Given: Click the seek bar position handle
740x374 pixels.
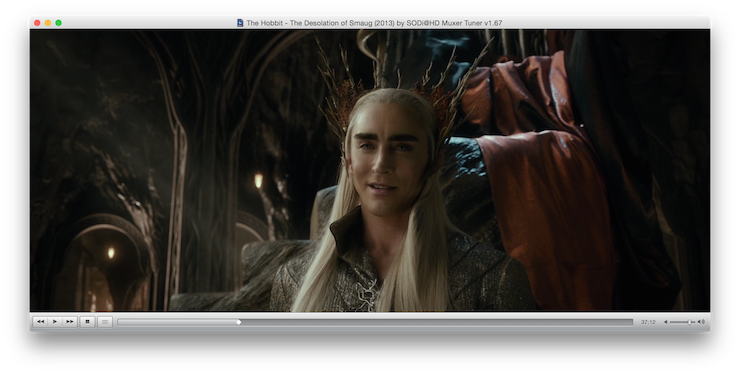Looking at the screenshot, I should click(x=239, y=322).
